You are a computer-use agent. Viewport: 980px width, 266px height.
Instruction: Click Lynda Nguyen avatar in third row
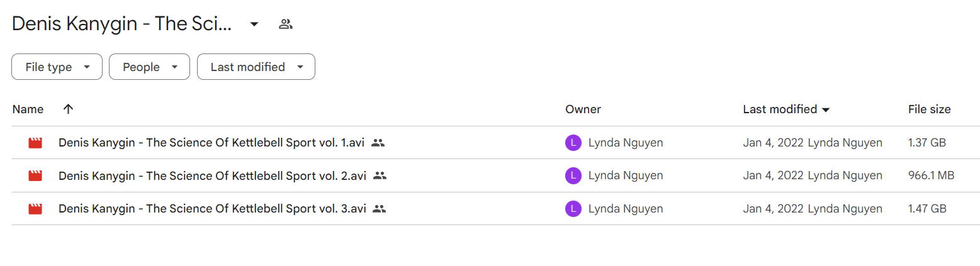click(573, 209)
